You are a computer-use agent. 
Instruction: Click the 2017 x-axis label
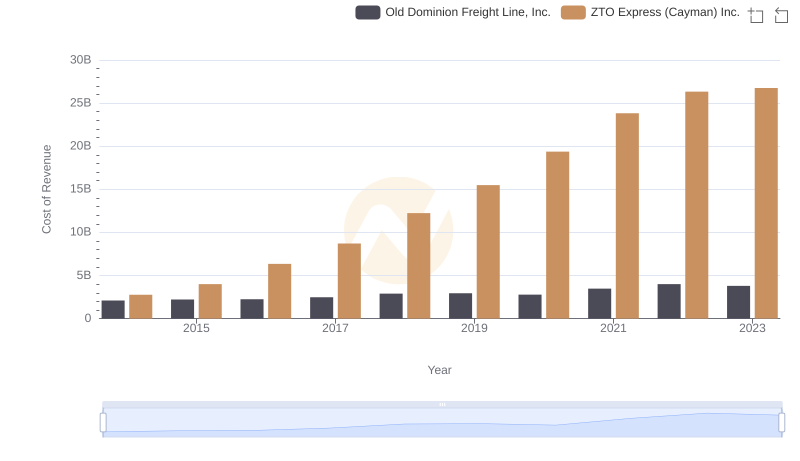[x=335, y=328]
